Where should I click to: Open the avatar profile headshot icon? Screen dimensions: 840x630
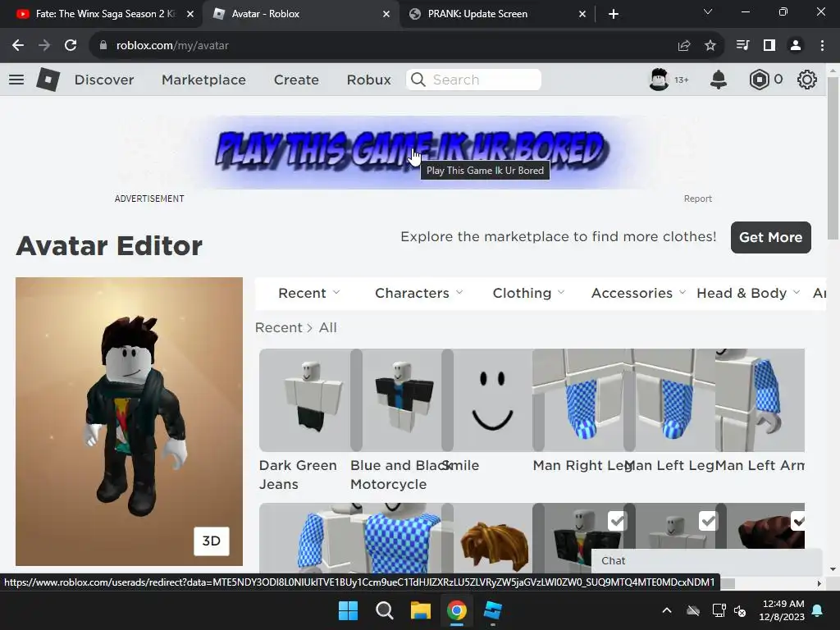659,80
